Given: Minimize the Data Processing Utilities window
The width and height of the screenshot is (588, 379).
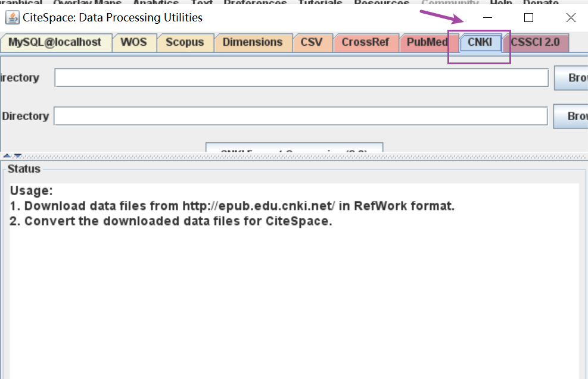Looking at the screenshot, I should pyautogui.click(x=487, y=18).
